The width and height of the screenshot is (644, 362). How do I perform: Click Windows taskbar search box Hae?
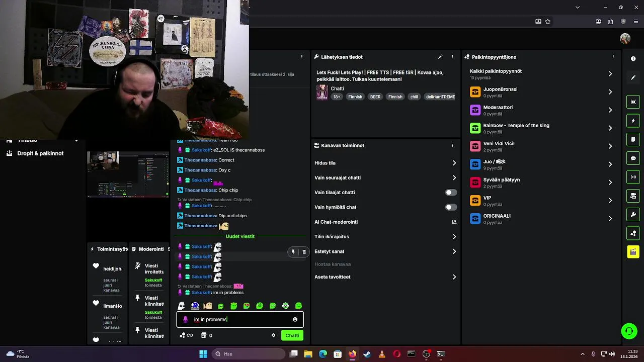point(248,354)
